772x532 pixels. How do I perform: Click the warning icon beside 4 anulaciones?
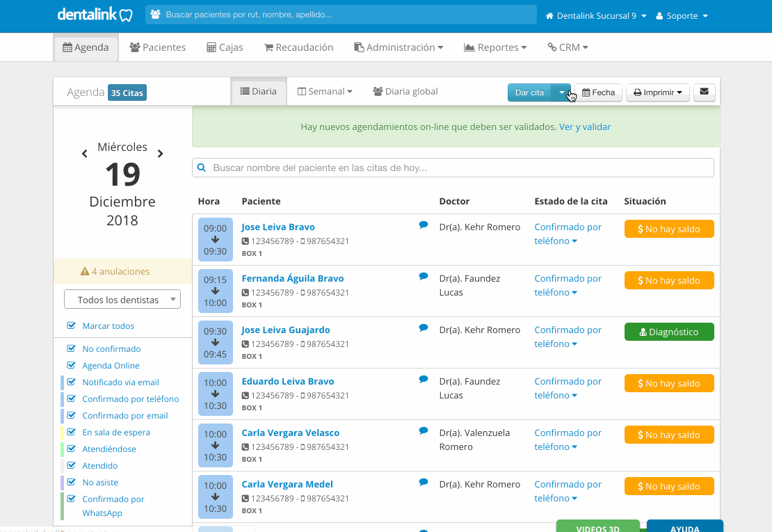[x=85, y=271]
